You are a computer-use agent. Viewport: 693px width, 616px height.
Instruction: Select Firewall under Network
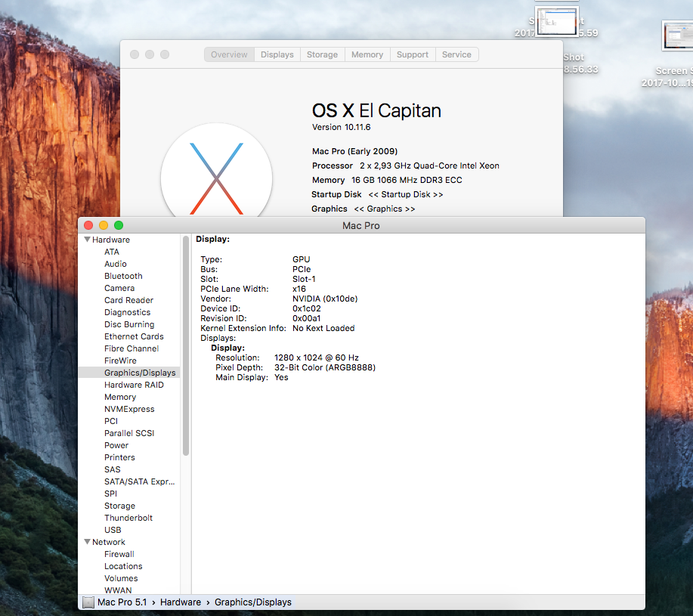coord(119,554)
